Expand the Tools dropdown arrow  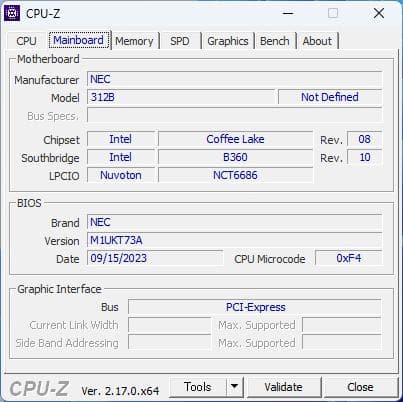coord(235,387)
